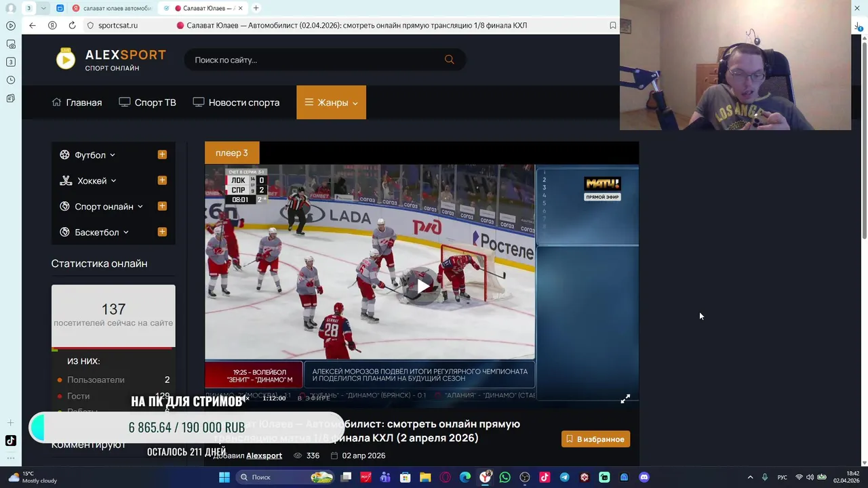868x488 pixels.
Task: Switch the РУС keyboard language indicator
Action: [x=782, y=477]
